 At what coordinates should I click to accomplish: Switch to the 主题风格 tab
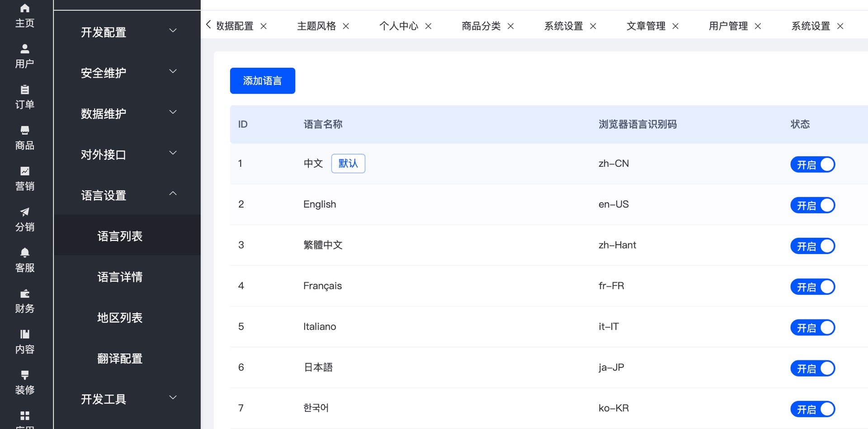pyautogui.click(x=316, y=26)
